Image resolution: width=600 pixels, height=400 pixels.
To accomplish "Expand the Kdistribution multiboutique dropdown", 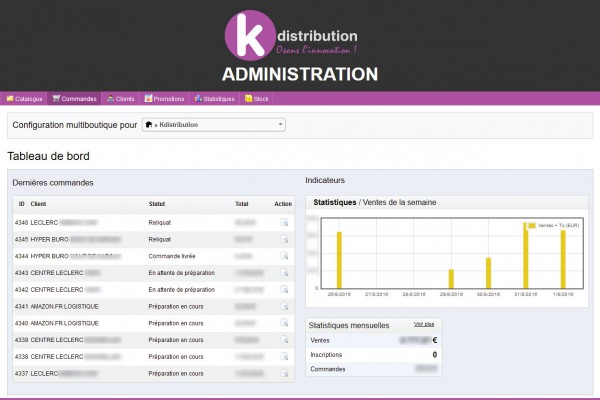I will pos(214,125).
